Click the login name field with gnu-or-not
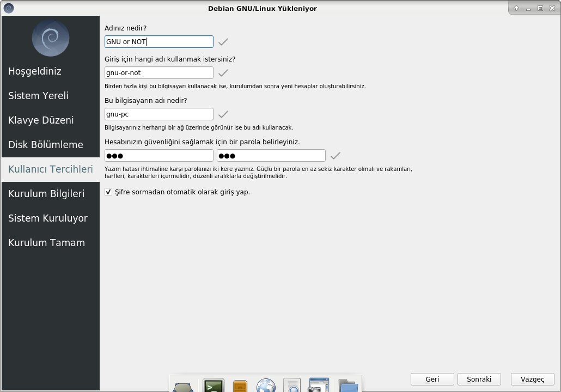Viewport: 561px width, 392px height. click(159, 72)
